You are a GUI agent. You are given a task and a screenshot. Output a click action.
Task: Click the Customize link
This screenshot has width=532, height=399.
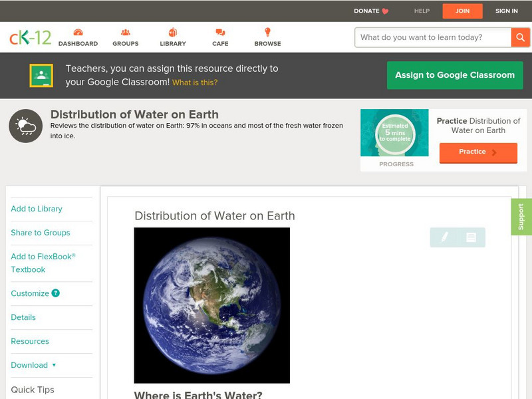[30, 293]
